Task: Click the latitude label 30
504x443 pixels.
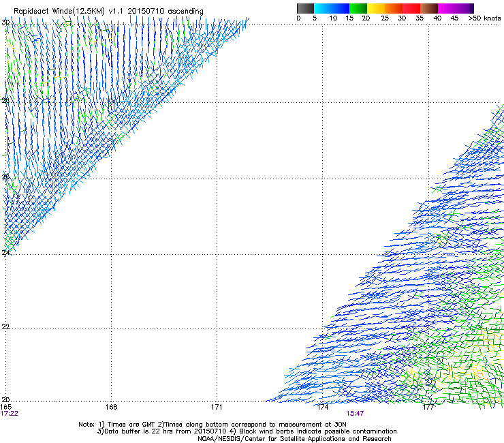Action: [x=5, y=22]
